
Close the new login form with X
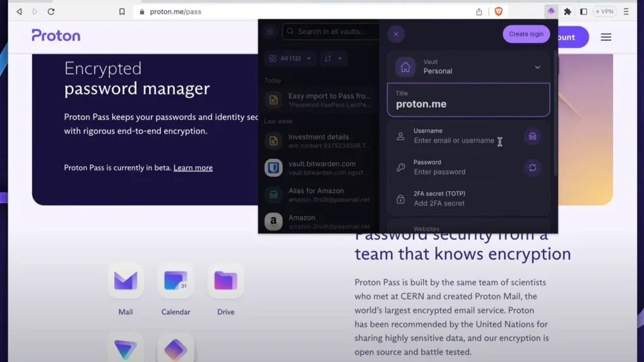[x=396, y=34]
